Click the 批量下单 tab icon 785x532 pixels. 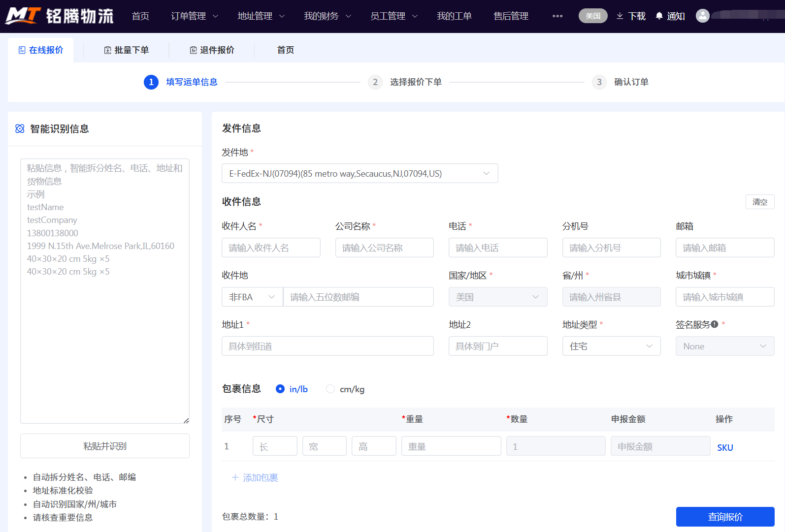click(107, 50)
